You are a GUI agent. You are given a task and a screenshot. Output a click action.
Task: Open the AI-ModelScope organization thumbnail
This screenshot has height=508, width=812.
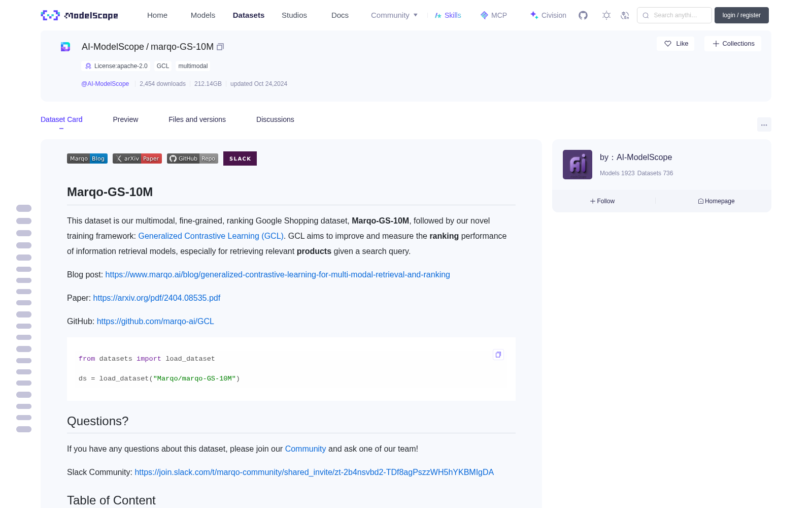[578, 165]
